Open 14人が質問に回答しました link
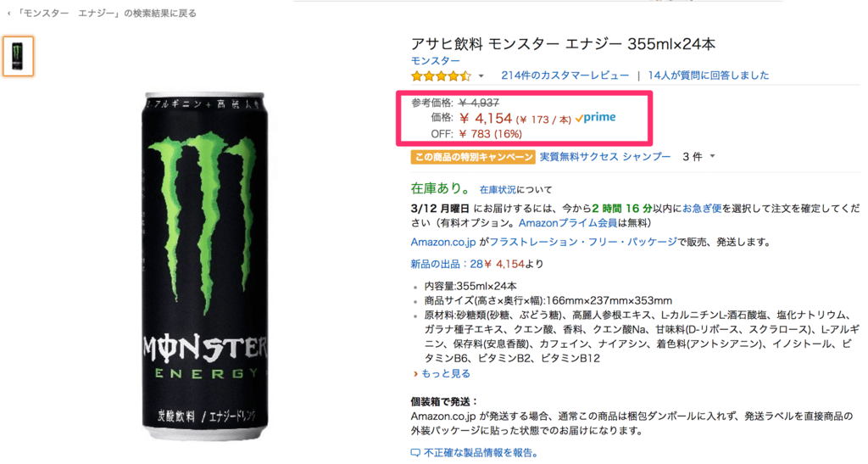This screenshot has height=464, width=868. pyautogui.click(x=708, y=75)
